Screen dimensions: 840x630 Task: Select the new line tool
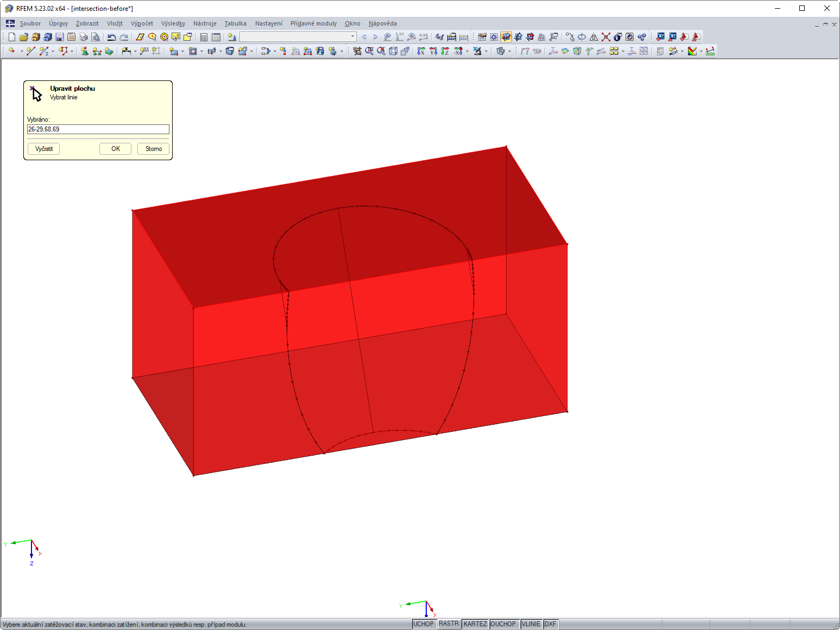pyautogui.click(x=30, y=51)
